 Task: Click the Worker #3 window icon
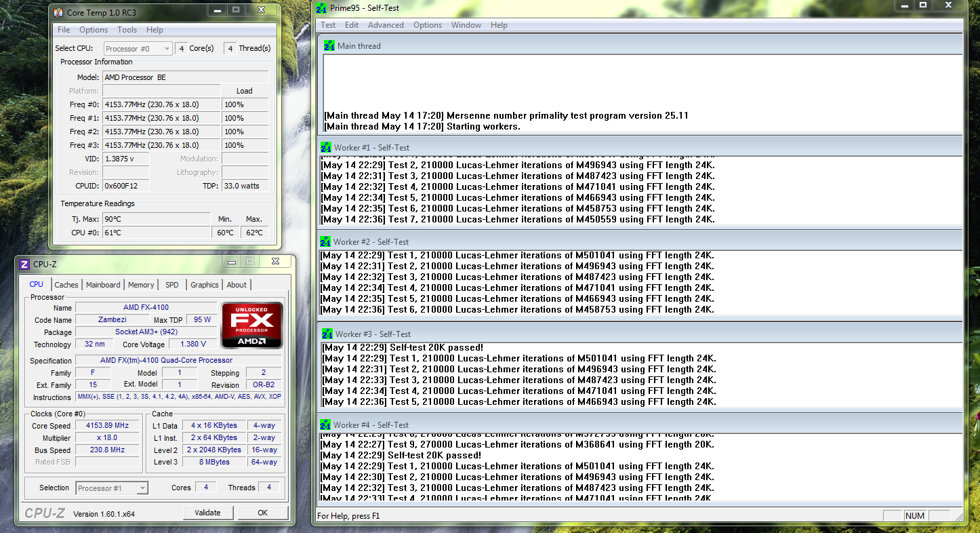327,334
